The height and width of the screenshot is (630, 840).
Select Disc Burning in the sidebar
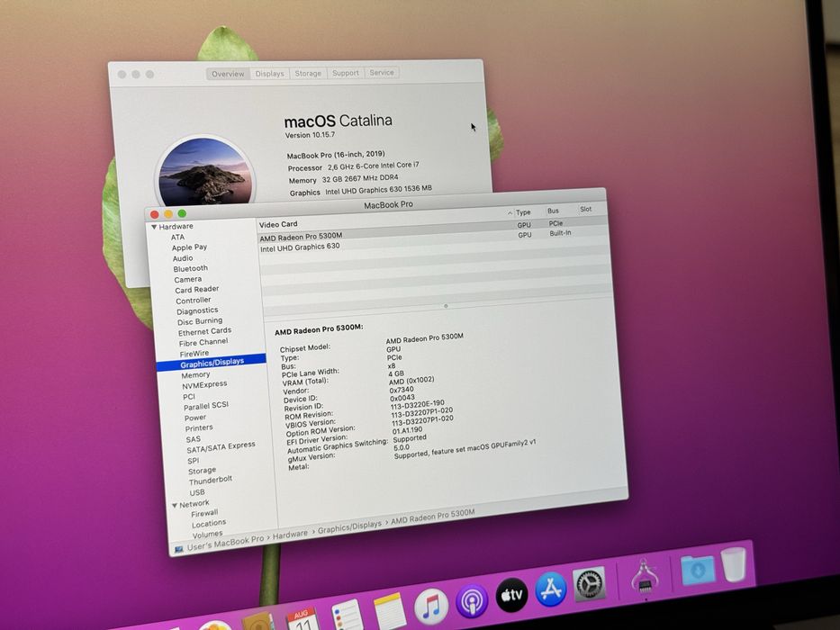200,321
